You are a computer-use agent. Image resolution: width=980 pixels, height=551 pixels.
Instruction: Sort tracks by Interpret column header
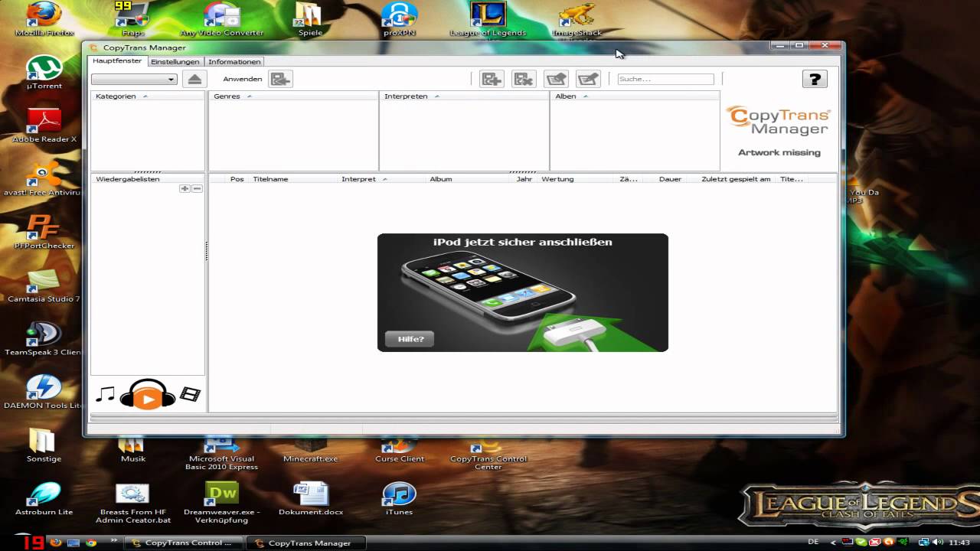tap(382, 179)
